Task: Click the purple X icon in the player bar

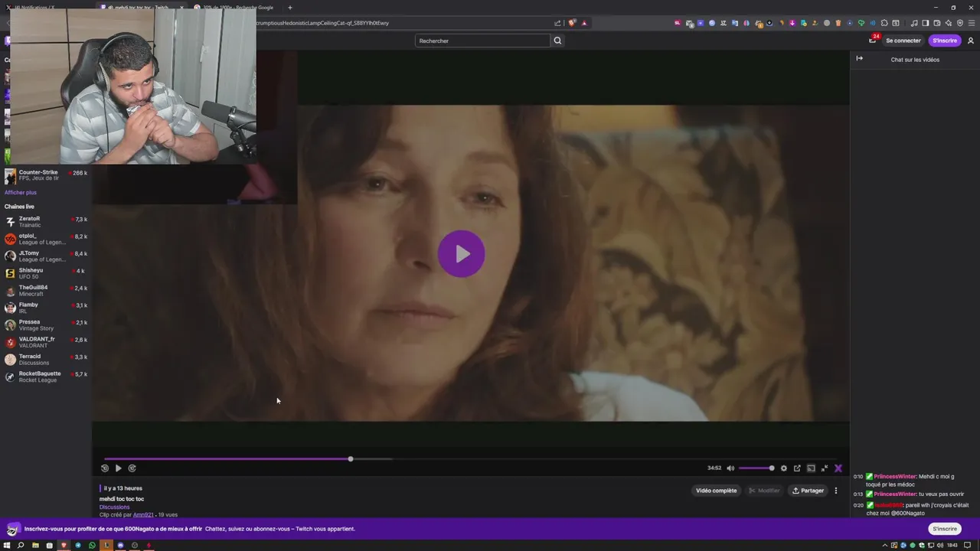Action: 838,468
